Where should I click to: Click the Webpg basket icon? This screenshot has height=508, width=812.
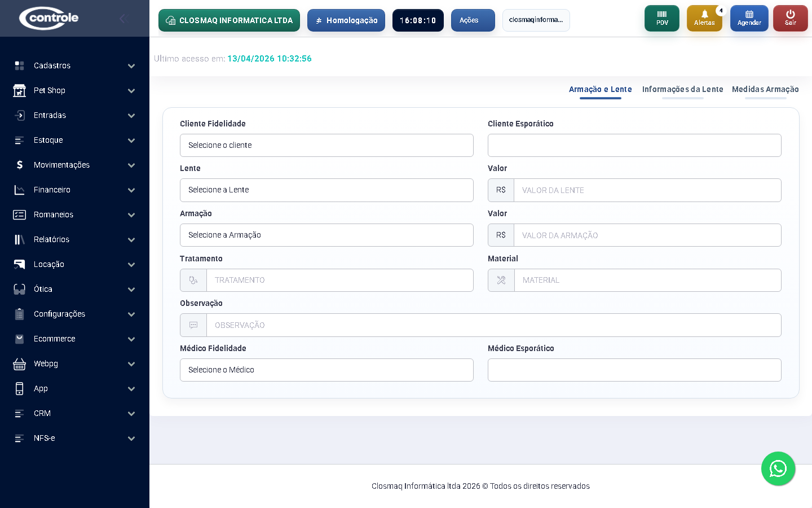click(x=20, y=364)
